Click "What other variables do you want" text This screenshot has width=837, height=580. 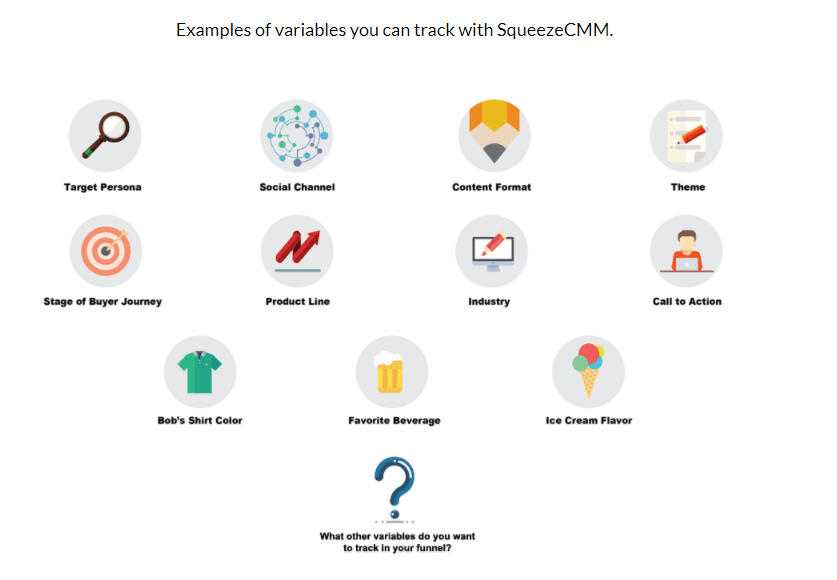pos(397,536)
